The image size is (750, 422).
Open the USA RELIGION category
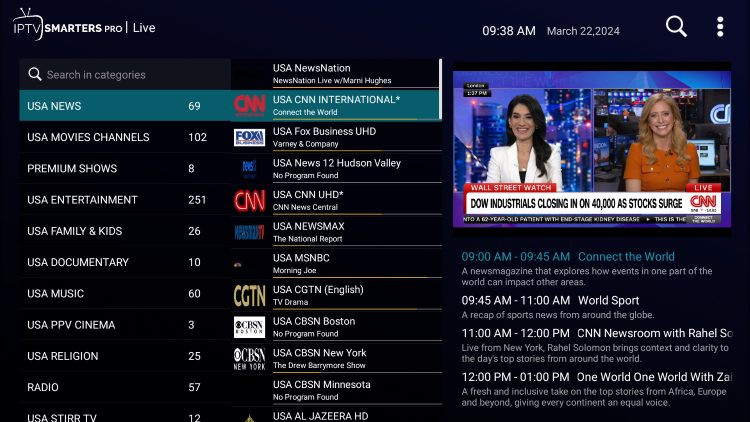coord(125,356)
